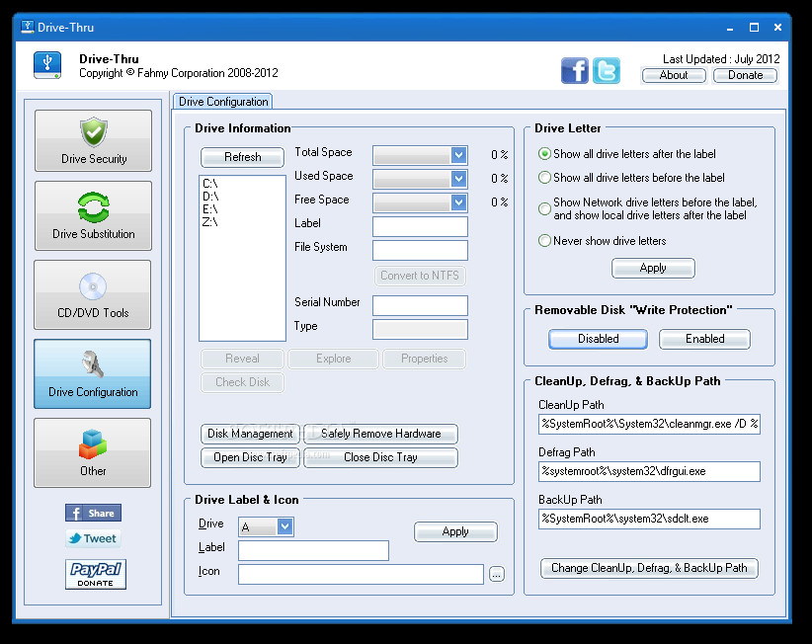Click the About button
Viewport: 812px width, 644px height.
(674, 76)
